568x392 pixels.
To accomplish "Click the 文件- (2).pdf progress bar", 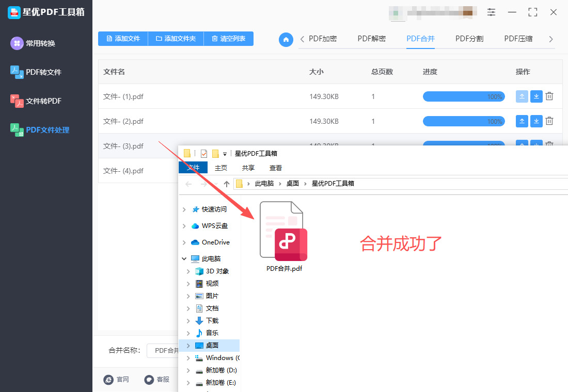I will point(464,121).
